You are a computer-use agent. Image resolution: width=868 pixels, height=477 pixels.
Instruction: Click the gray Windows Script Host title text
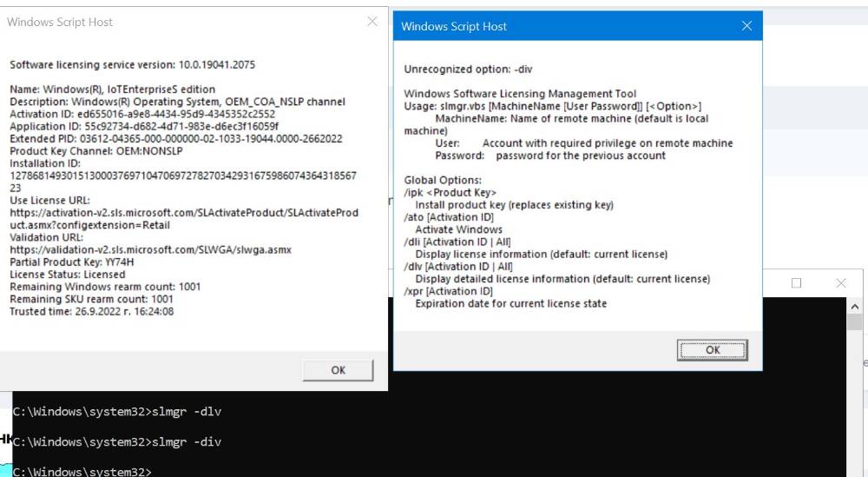[60, 23]
